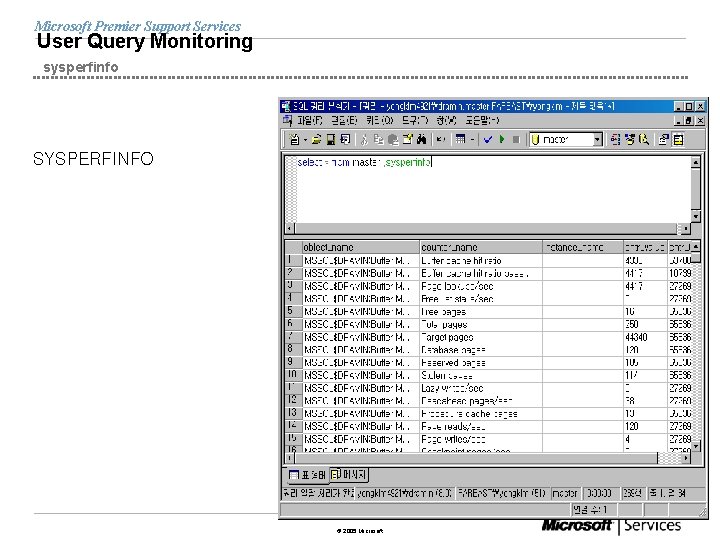Open the Object Browser toolbar icon

point(630,140)
